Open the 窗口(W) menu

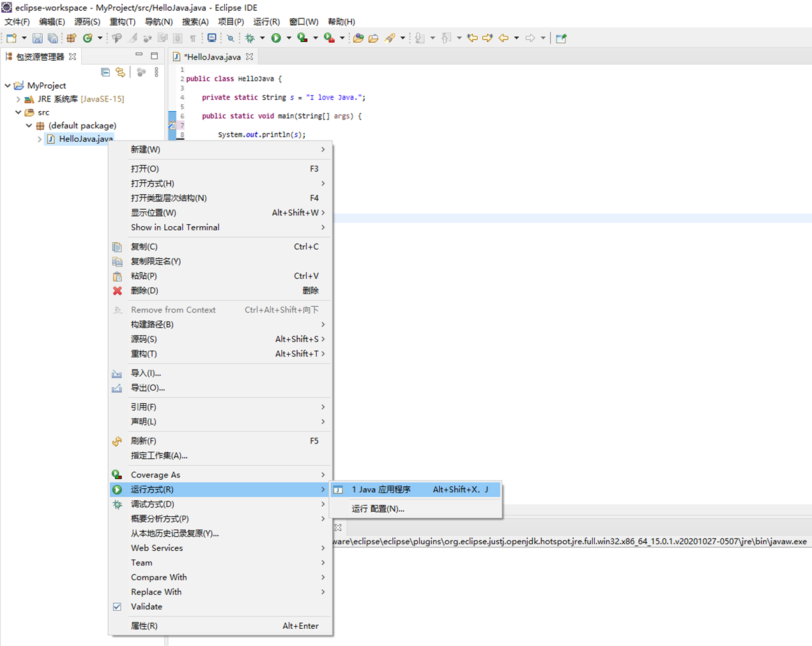(x=303, y=22)
